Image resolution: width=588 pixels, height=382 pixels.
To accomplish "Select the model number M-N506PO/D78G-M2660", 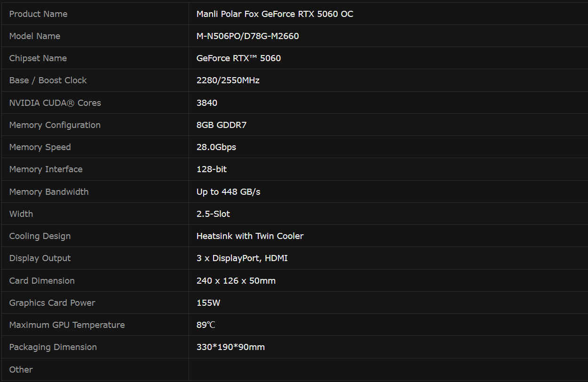I will 247,36.
